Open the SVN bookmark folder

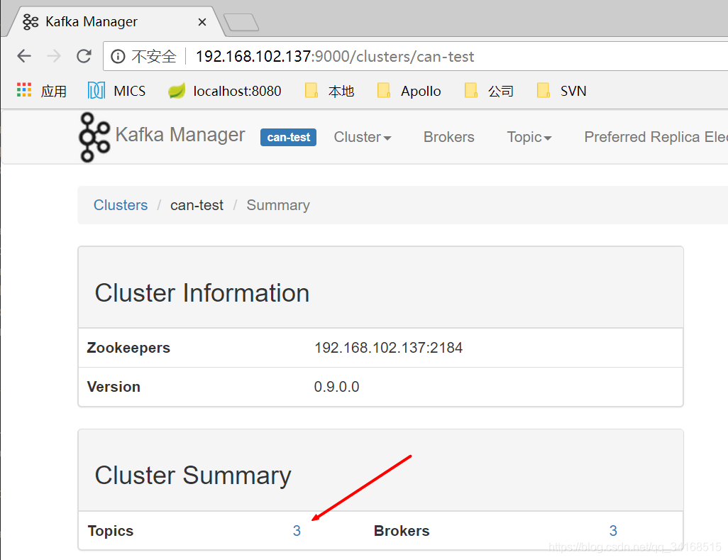point(562,91)
